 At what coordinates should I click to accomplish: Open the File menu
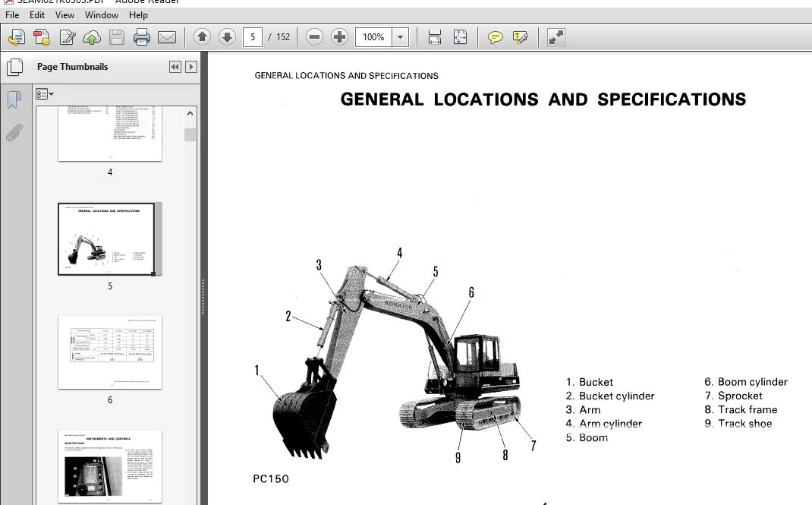(x=12, y=15)
